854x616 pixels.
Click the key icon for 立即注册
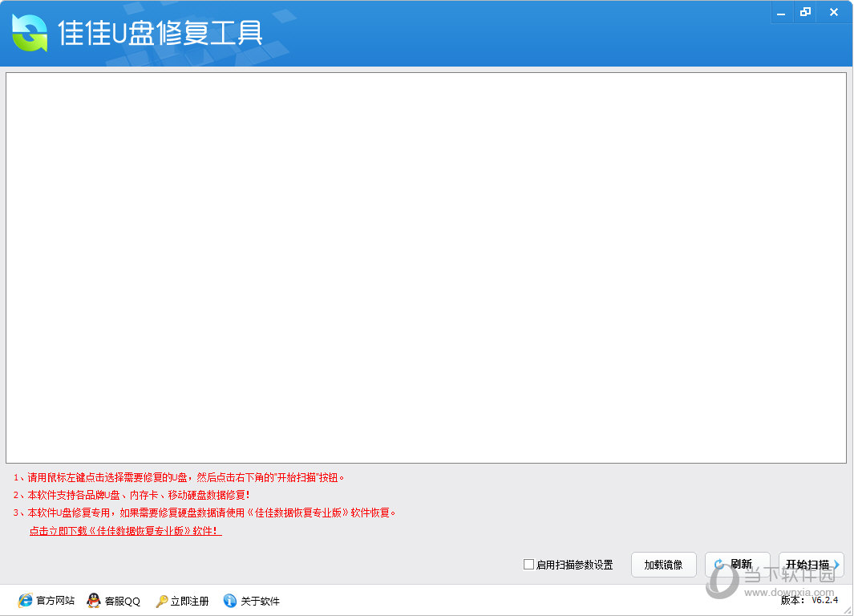click(161, 601)
